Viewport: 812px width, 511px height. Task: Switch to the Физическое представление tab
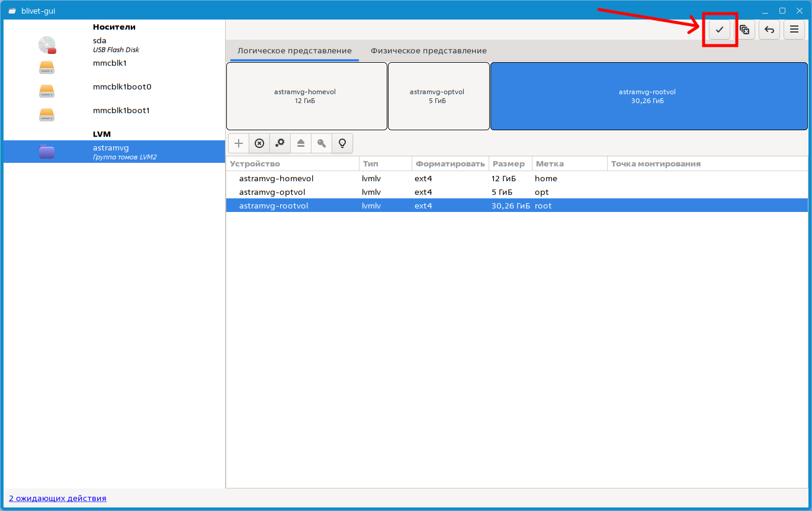click(428, 51)
